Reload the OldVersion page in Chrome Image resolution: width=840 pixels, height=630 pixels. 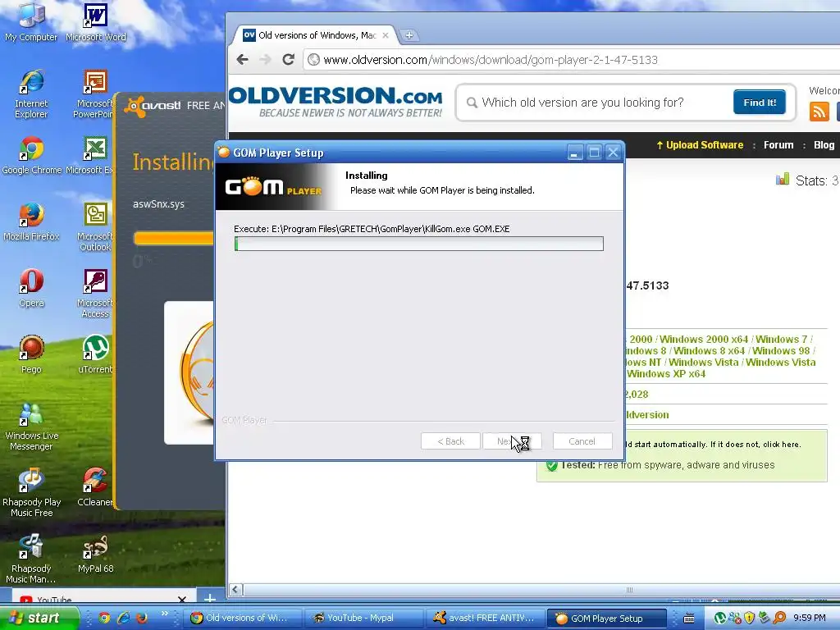(288, 59)
